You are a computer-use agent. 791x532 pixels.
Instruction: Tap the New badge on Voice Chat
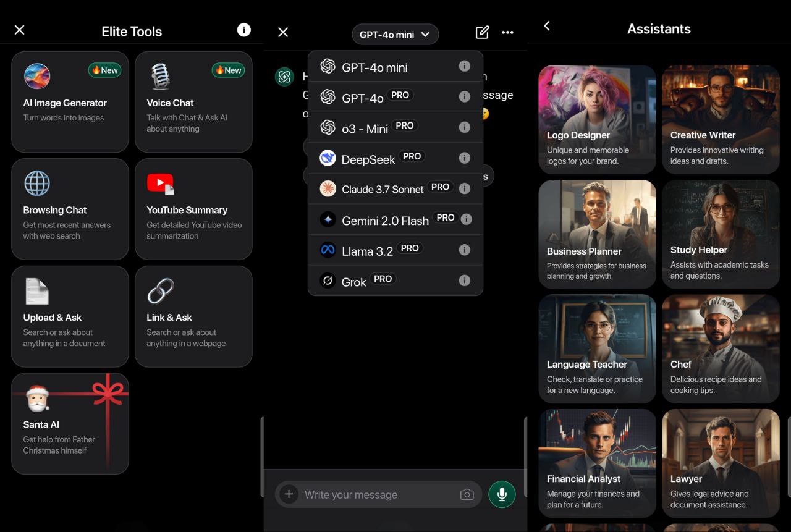click(228, 70)
